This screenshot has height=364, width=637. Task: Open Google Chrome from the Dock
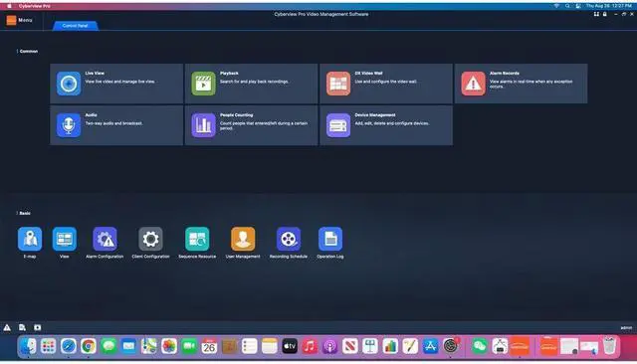point(89,346)
